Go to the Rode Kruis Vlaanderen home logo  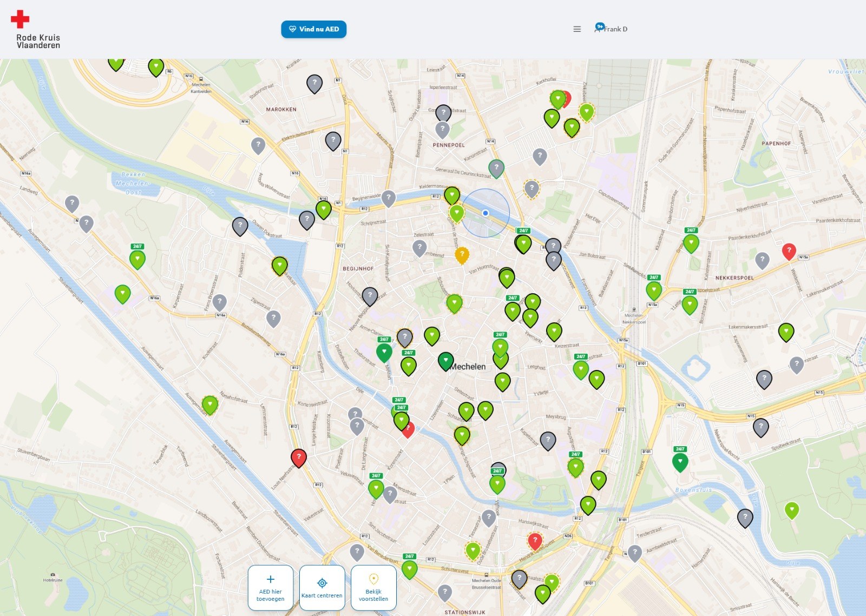(x=36, y=30)
